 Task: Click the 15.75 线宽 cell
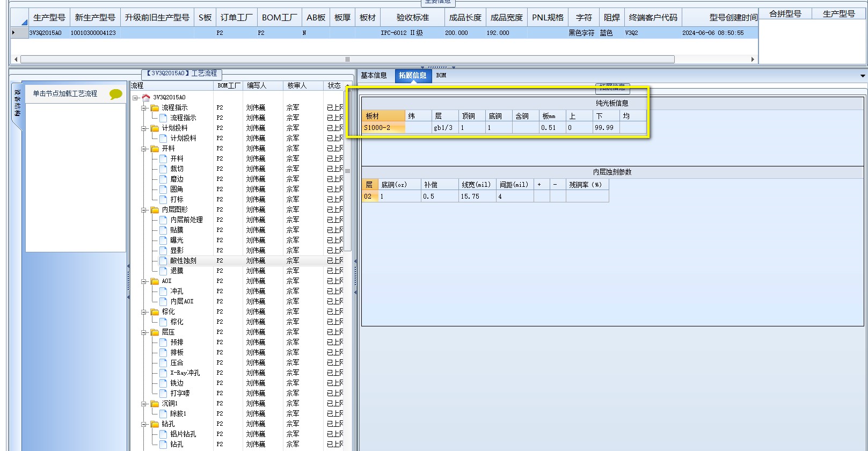(x=477, y=197)
